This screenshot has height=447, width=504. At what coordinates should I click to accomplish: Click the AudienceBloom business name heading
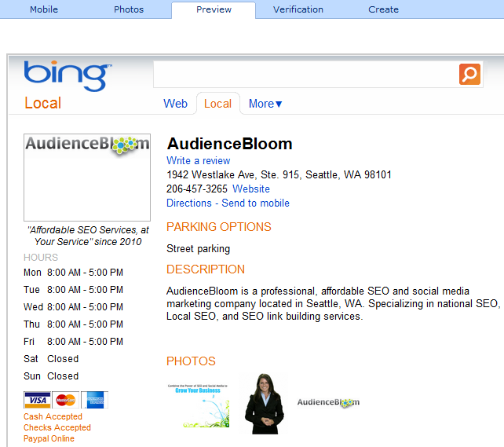[229, 144]
